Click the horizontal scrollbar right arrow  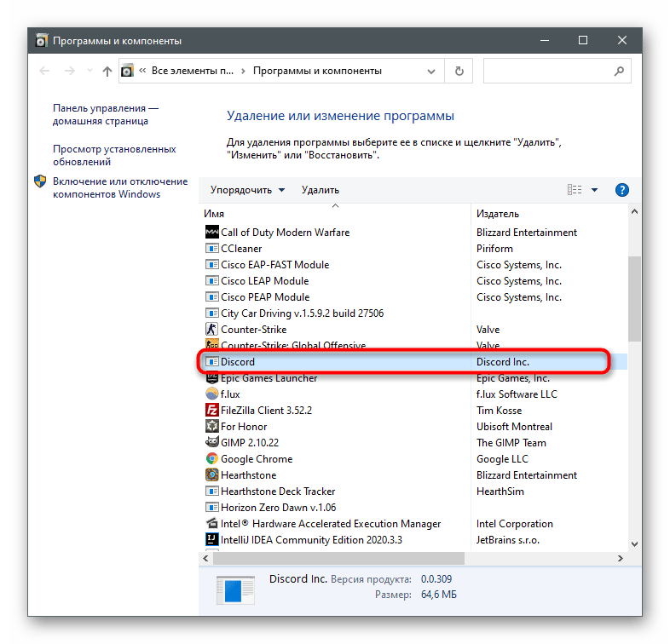620,558
